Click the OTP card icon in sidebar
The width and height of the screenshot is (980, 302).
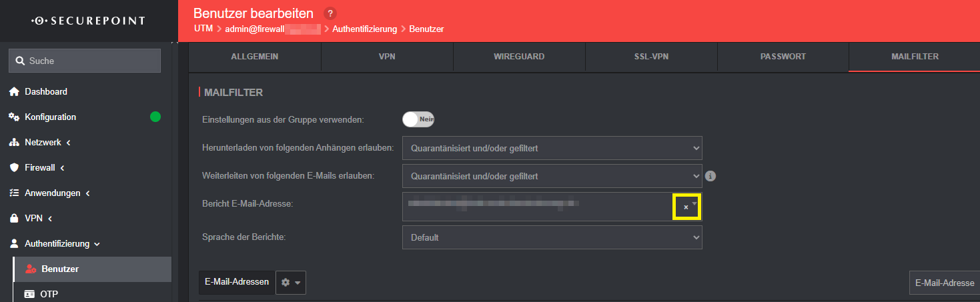click(x=29, y=294)
